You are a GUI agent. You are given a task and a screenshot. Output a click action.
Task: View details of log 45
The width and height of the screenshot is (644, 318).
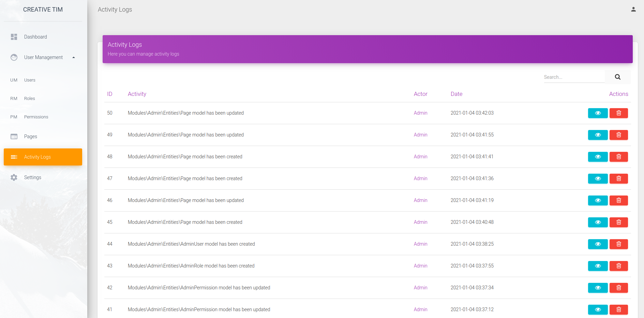click(x=598, y=222)
